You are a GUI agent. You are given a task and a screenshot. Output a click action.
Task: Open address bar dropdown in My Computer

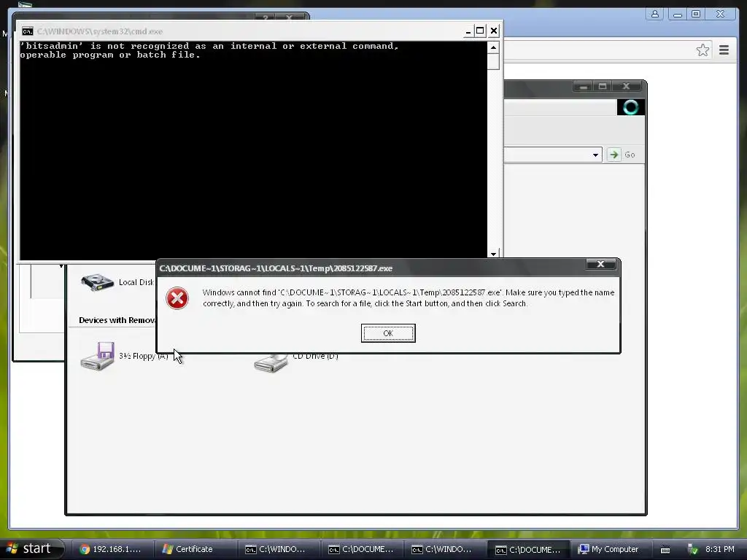(x=595, y=155)
